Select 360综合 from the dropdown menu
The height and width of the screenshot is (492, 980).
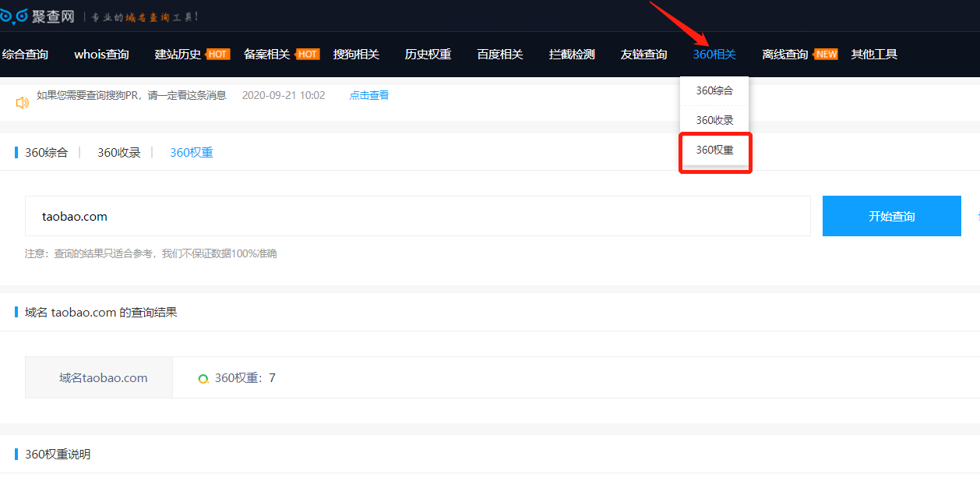tap(714, 90)
